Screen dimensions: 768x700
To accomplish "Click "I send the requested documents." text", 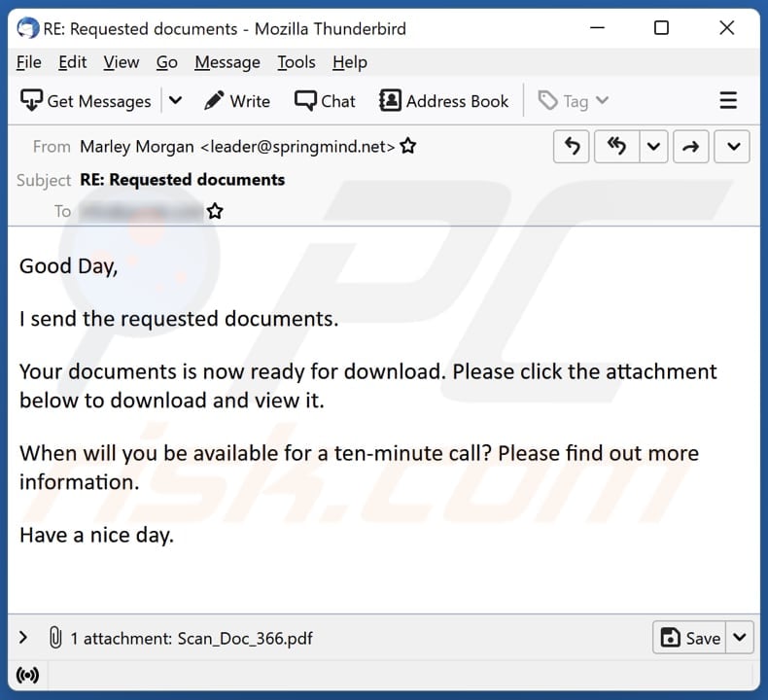I will click(179, 319).
